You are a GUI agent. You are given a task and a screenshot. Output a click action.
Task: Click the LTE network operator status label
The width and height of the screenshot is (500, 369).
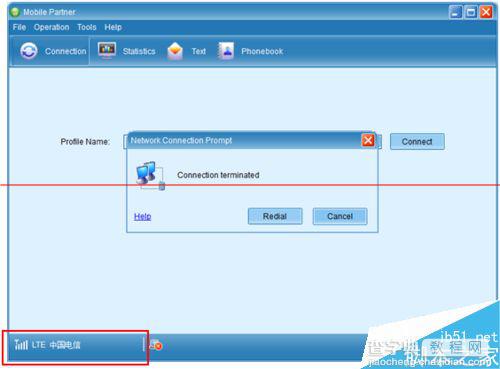56,345
